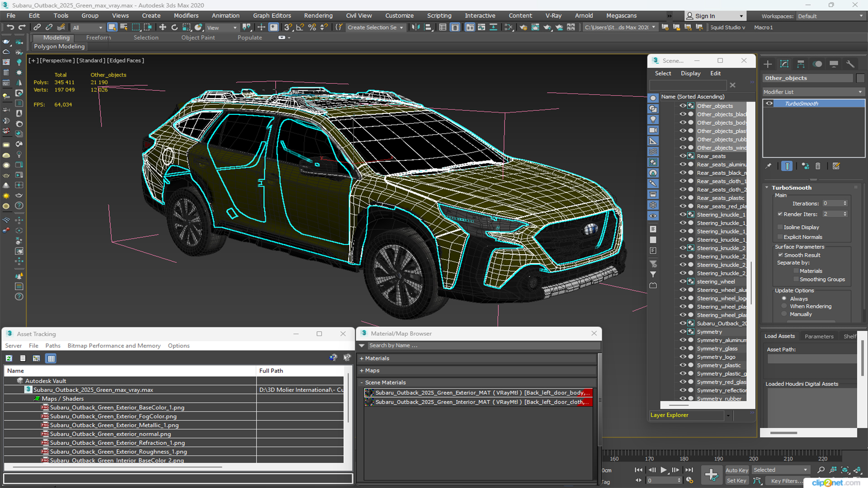Toggle the Angle Snap icon
Image resolution: width=868 pixels, height=488 pixels.
coord(300,28)
